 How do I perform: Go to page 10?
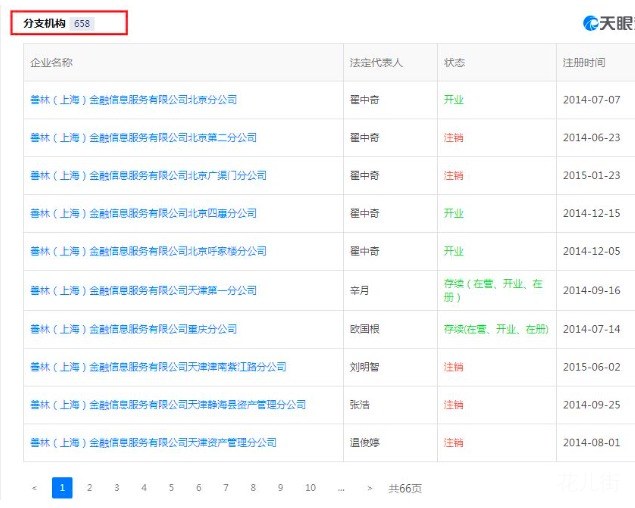(311, 488)
